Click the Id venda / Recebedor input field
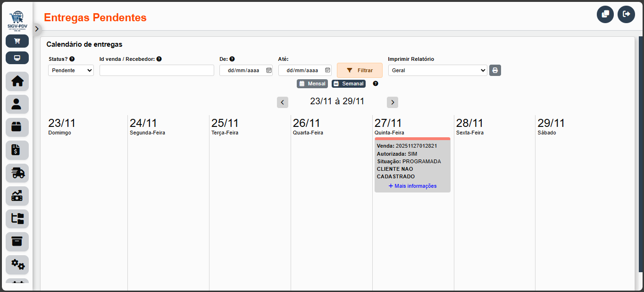The image size is (644, 292). [157, 70]
